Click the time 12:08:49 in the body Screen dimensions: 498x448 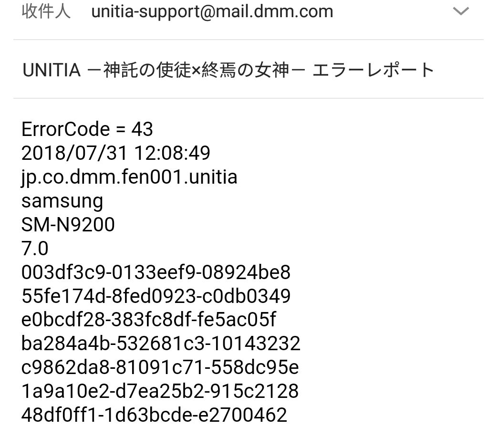coord(172,153)
